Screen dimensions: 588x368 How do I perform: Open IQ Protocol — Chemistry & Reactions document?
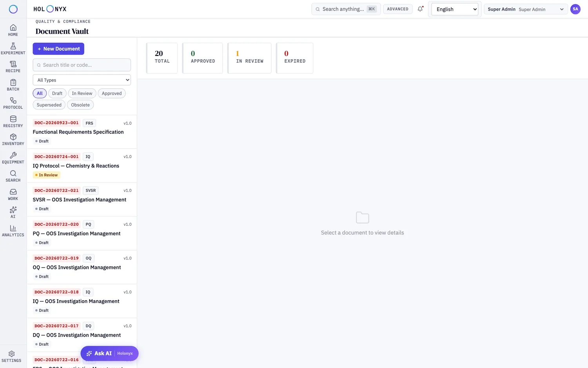tap(82, 166)
